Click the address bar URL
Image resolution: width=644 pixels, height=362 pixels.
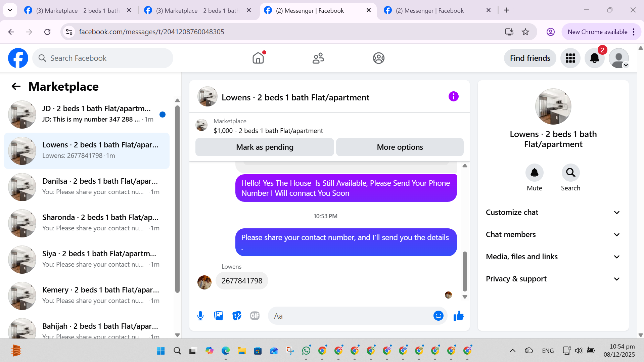[x=151, y=32]
